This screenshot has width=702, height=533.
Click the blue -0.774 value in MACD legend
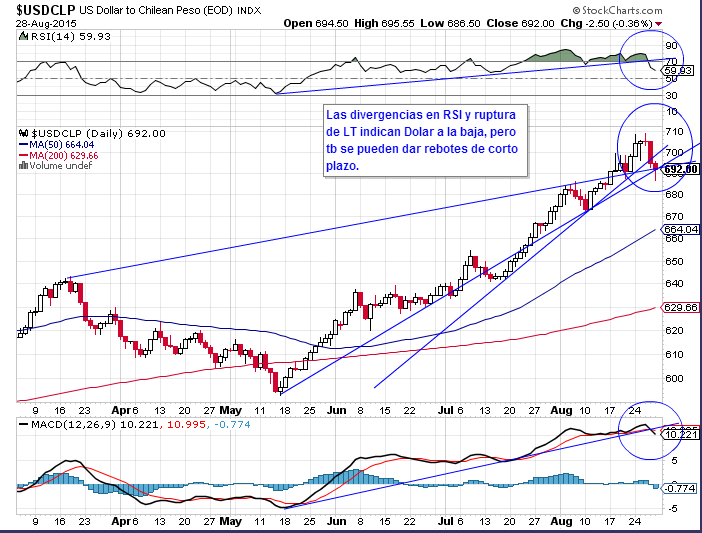pos(232,424)
